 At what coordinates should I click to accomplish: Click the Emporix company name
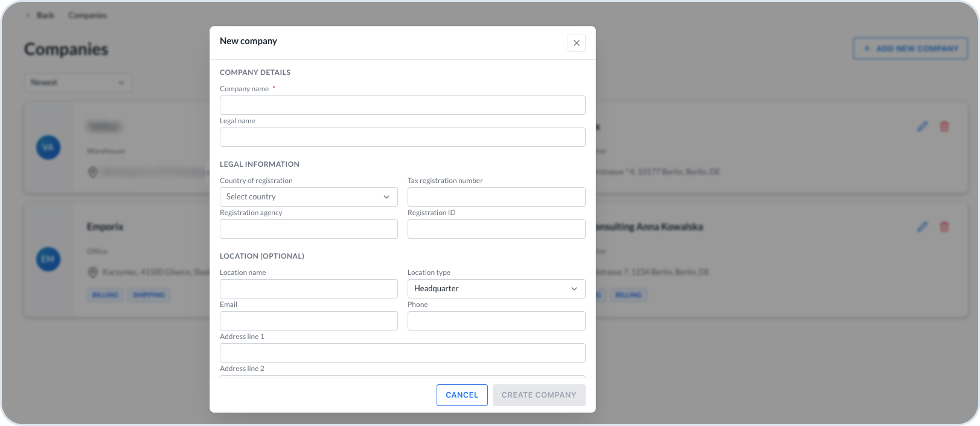pos(105,227)
